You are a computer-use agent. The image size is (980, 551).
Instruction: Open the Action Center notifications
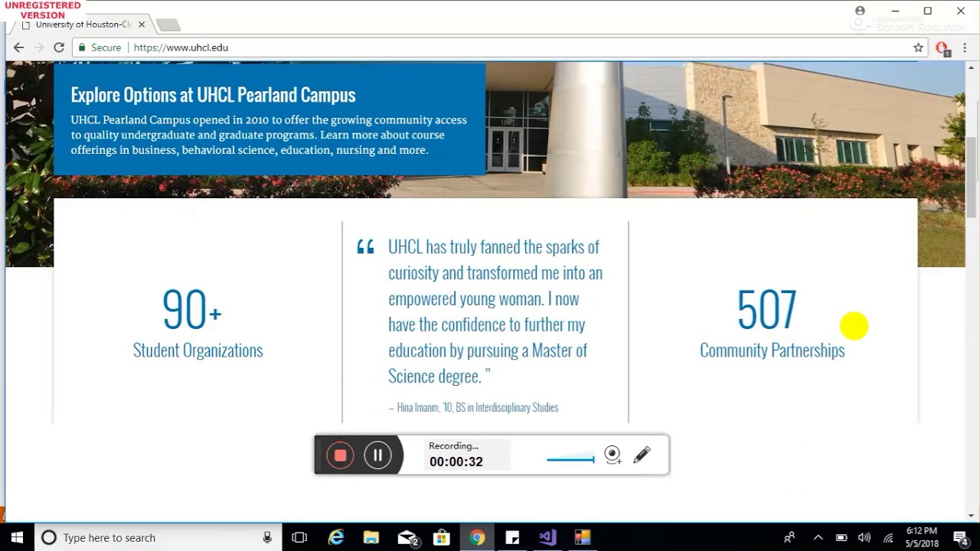click(961, 537)
